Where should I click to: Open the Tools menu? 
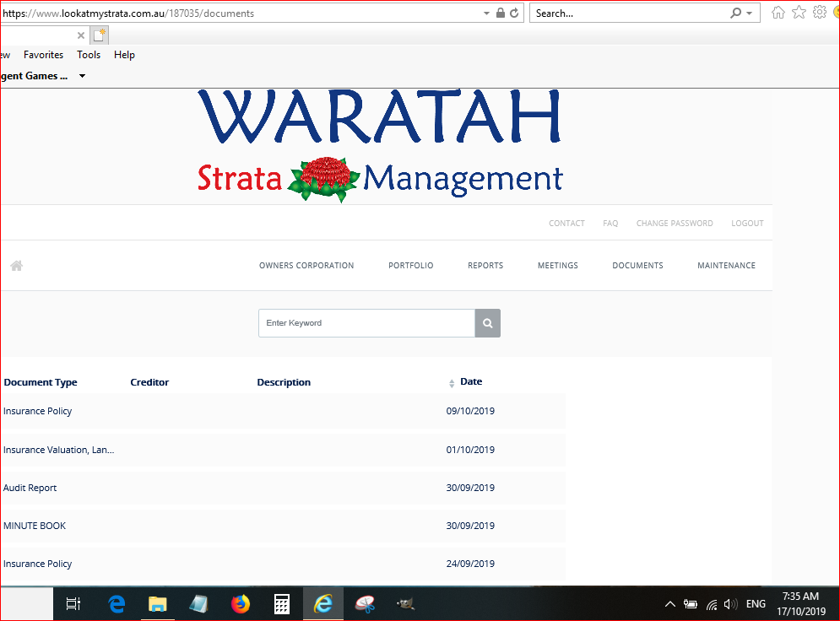point(89,55)
